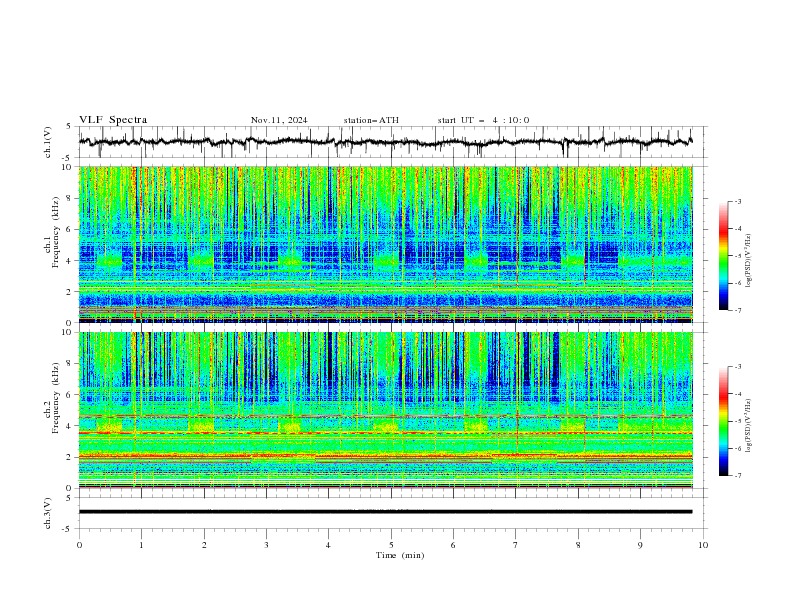The height and width of the screenshot is (612, 792).
Task: Click the "-5" tick on the ch.3(V) axis
Action: pyautogui.click(x=68, y=529)
